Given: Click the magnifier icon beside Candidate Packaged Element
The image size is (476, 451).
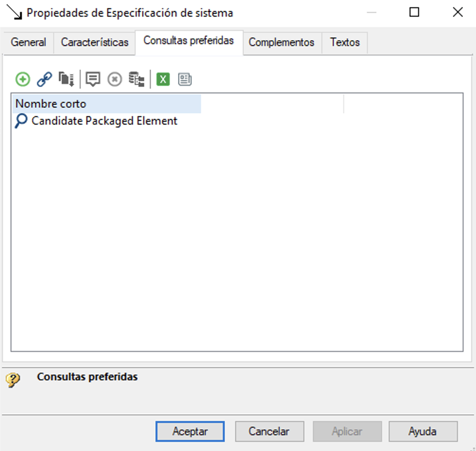Looking at the screenshot, I should (21, 121).
